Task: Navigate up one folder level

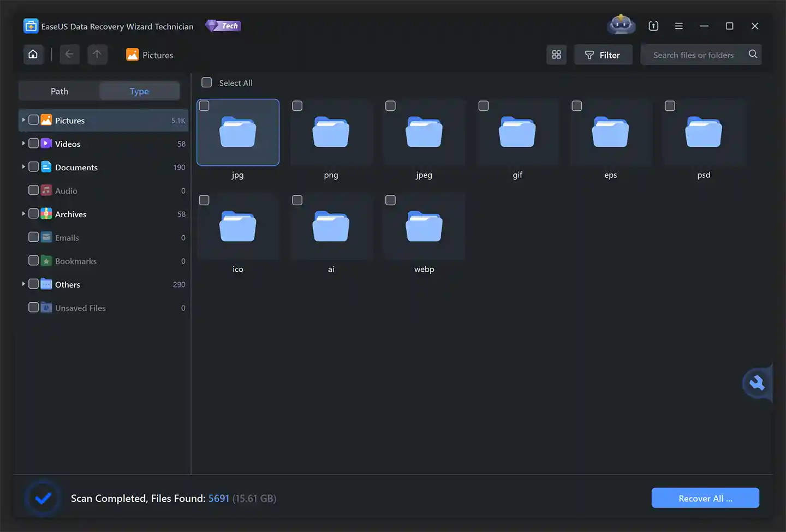Action: [x=97, y=55]
